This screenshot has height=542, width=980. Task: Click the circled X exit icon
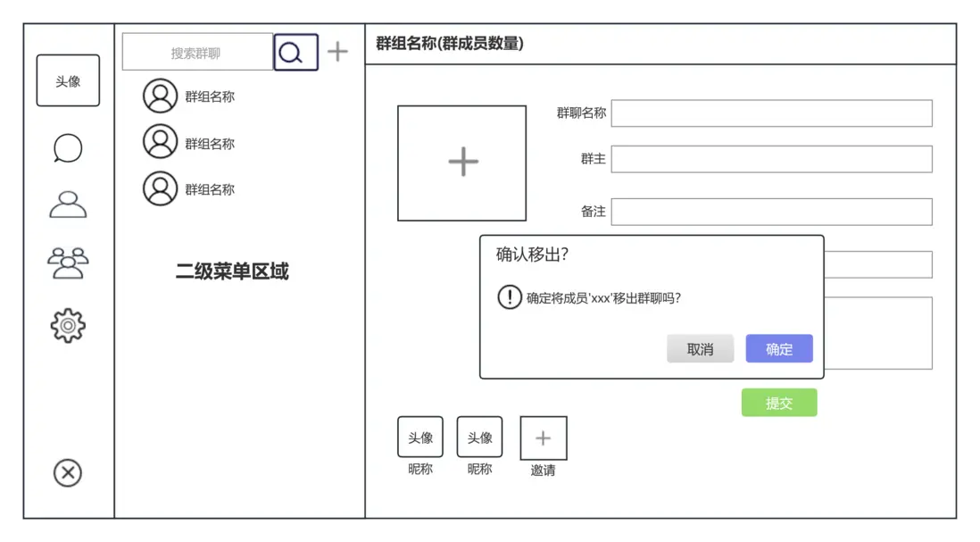pos(68,472)
